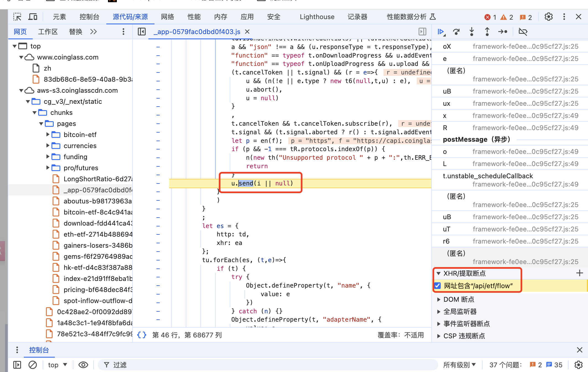Switch to the 网络 panel tab

[x=167, y=17]
